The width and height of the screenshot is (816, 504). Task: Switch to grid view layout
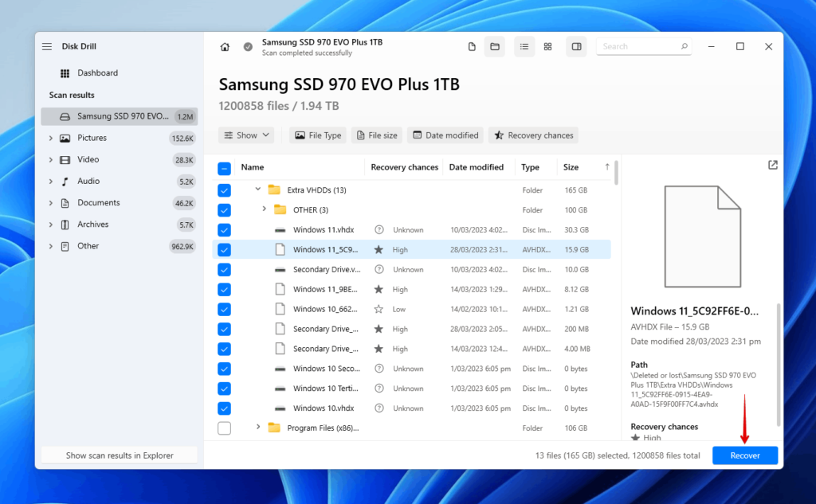click(547, 46)
